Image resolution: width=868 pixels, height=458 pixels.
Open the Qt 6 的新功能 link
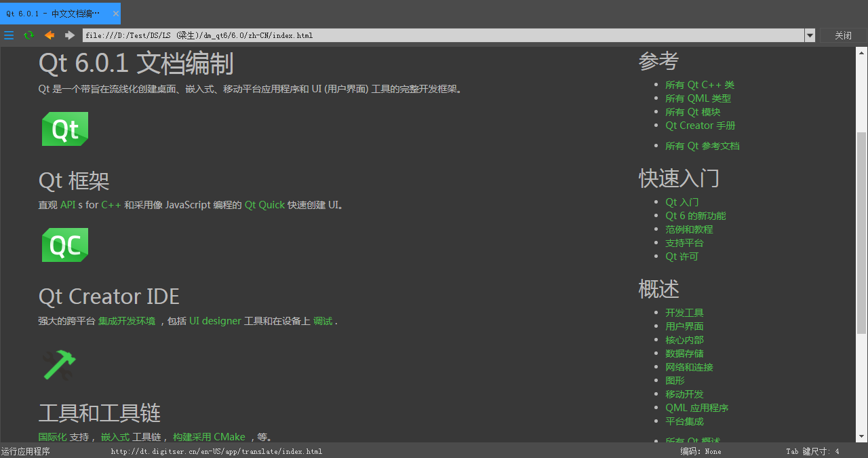coord(696,216)
